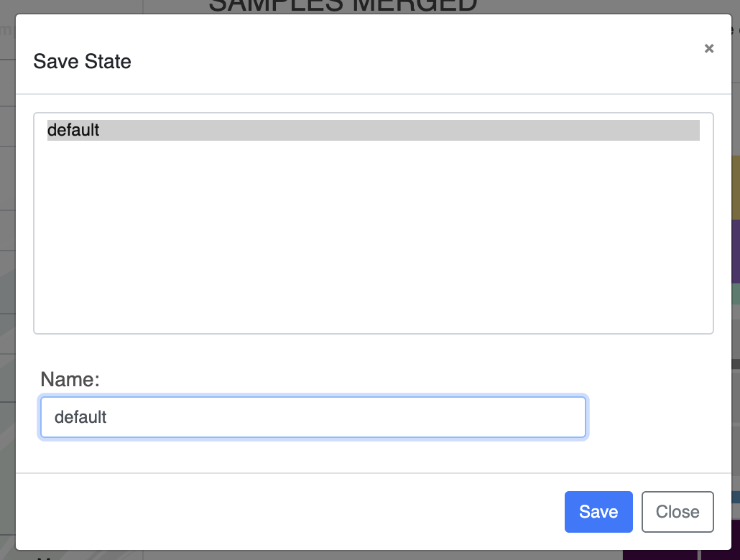Click the outlined Close button
The width and height of the screenshot is (740, 560).
[677, 512]
